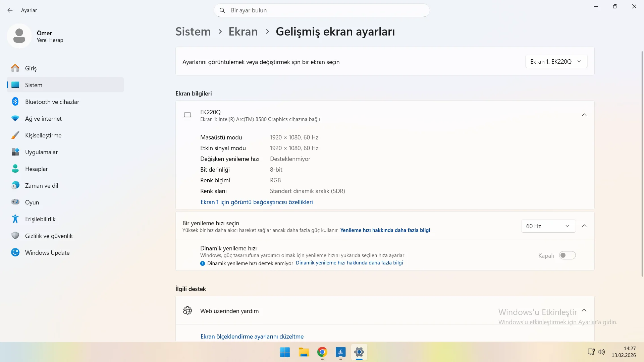Select Zaman ve dil in the sidebar

(42, 185)
